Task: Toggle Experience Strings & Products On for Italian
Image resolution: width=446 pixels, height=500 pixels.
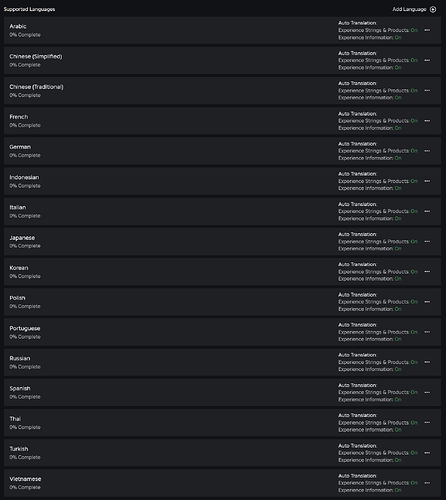Action: 414,211
